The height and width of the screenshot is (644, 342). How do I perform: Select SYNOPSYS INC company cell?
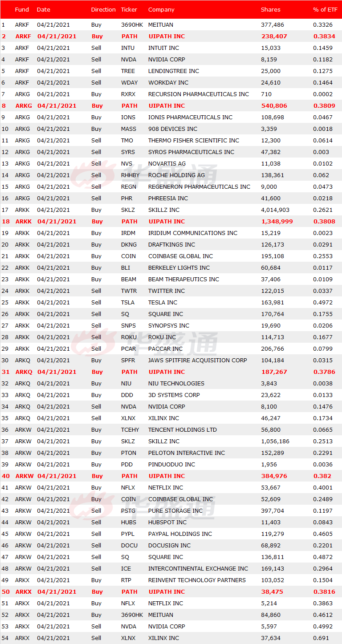coord(169,325)
